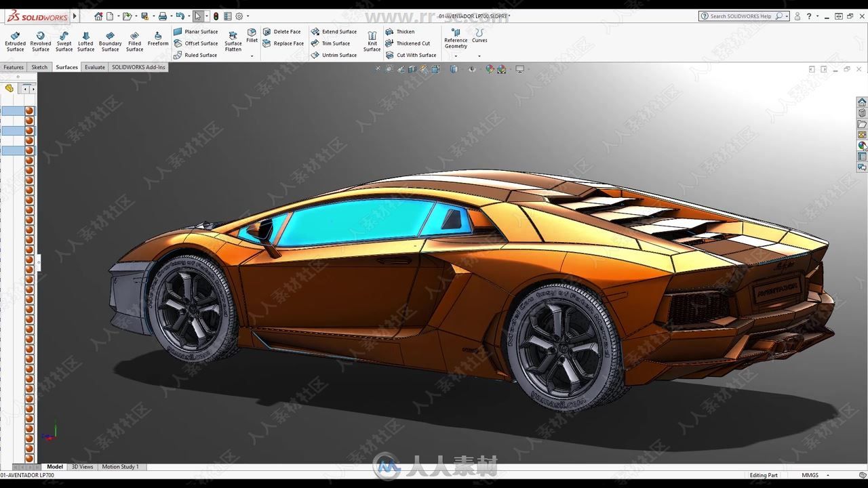Choose the Trim Surface command
The width and height of the screenshot is (868, 488).
tap(330, 43)
